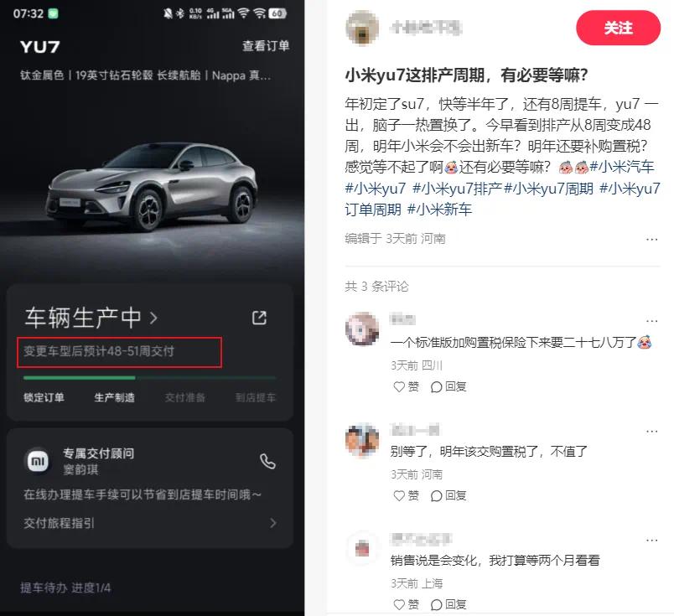Expand 车辆生产中 status details
The image size is (674, 616).
(x=91, y=318)
